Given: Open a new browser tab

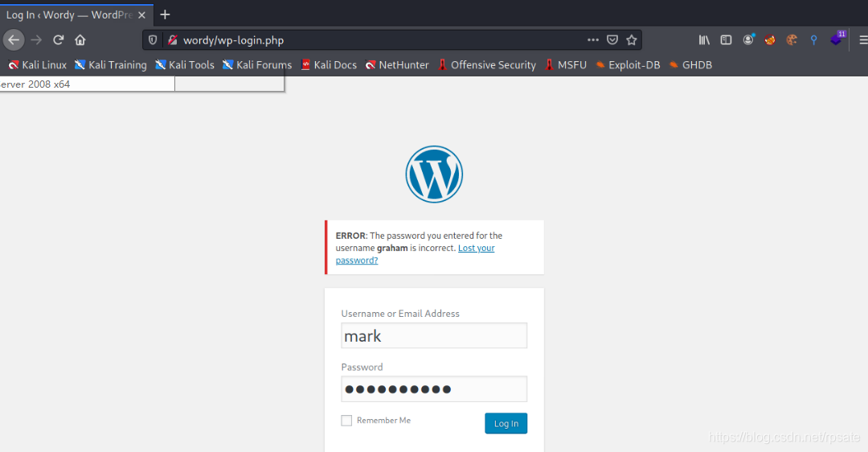Looking at the screenshot, I should pyautogui.click(x=165, y=15).
